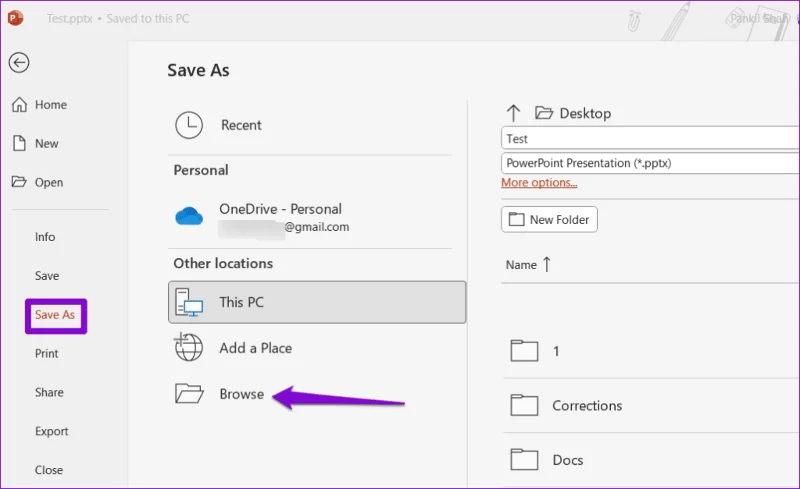Click Browse to open file dialog
This screenshot has height=489, width=800.
242,394
